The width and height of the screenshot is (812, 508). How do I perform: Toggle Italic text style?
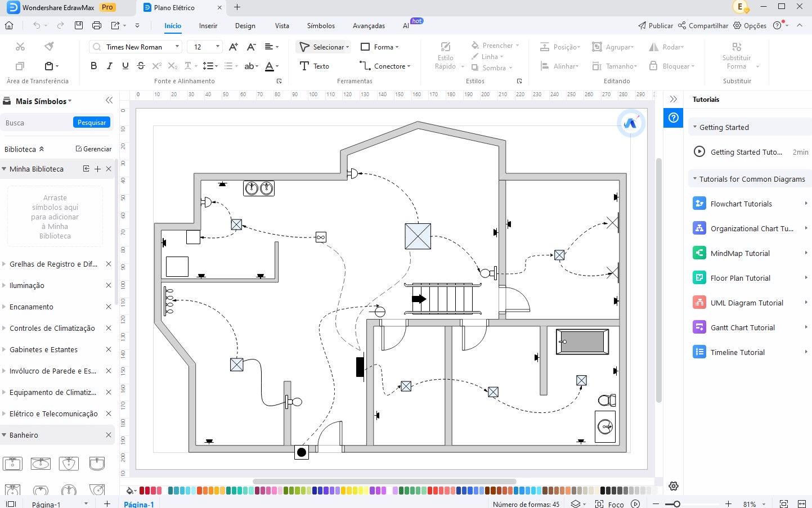(x=109, y=66)
